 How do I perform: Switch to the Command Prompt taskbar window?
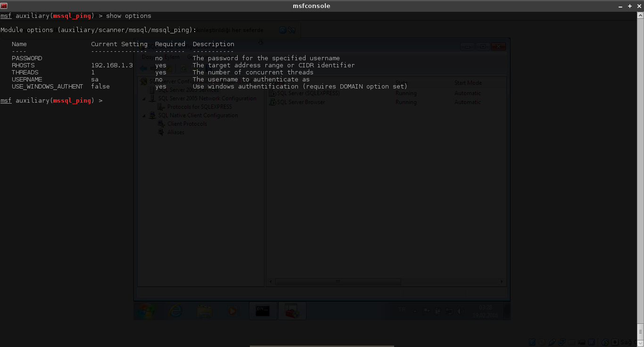(x=263, y=311)
